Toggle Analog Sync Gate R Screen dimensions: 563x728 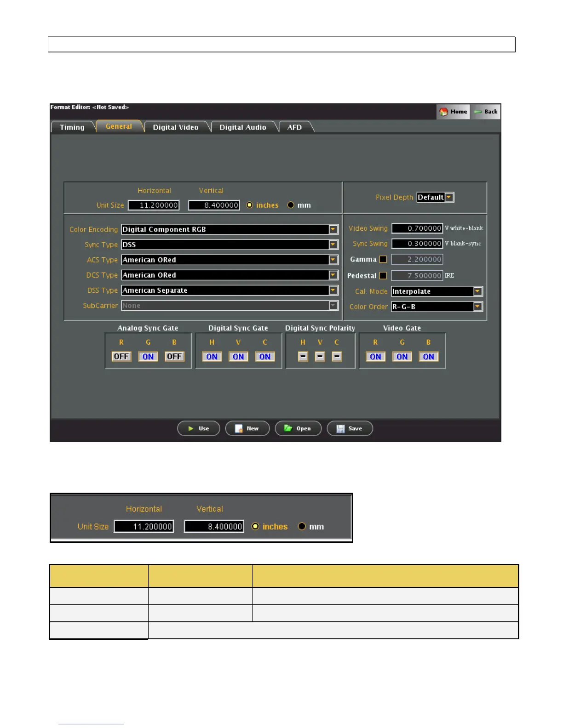121,357
